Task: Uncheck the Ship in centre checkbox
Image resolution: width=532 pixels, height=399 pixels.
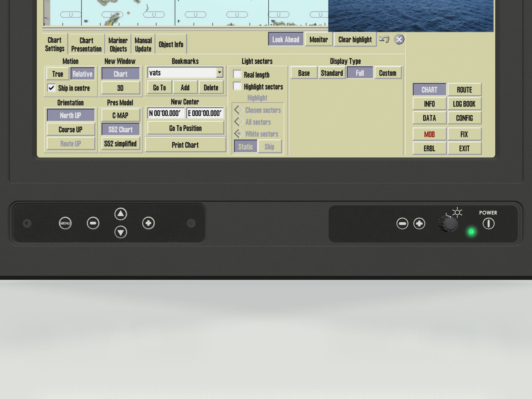Action: (x=51, y=88)
